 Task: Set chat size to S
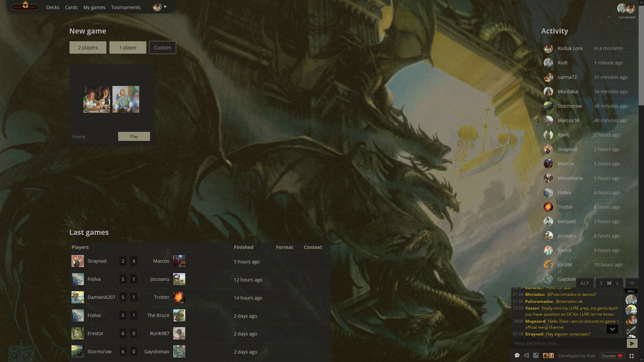click(601, 283)
